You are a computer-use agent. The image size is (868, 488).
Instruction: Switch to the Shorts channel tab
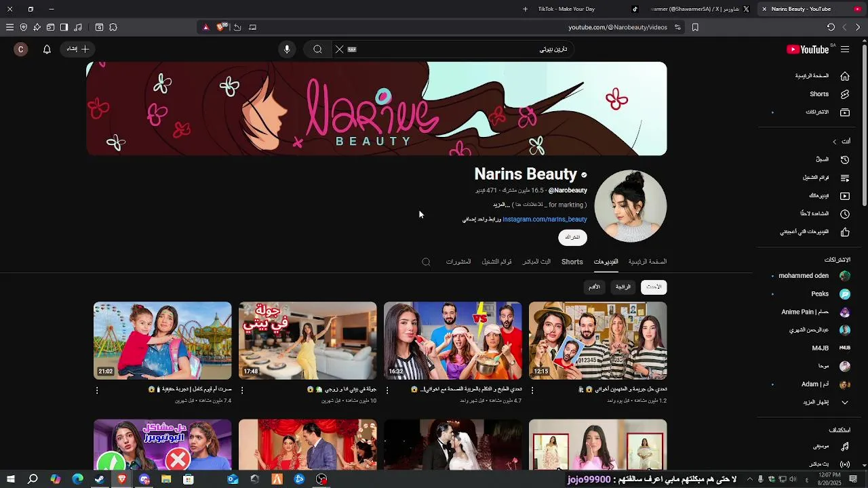(572, 262)
